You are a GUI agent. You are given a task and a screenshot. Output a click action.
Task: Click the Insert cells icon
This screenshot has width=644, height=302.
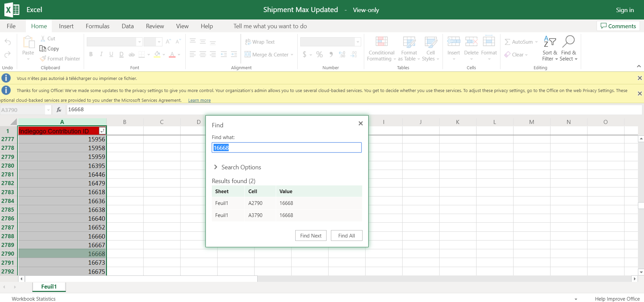pos(454,42)
